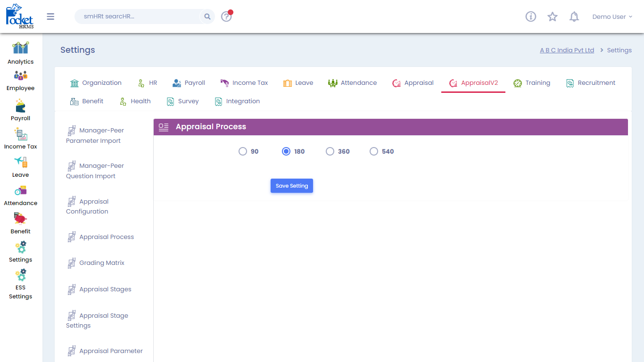Screen dimensions: 644x362
Task: Open the Analytics sidebar icon
Action: tap(20, 48)
